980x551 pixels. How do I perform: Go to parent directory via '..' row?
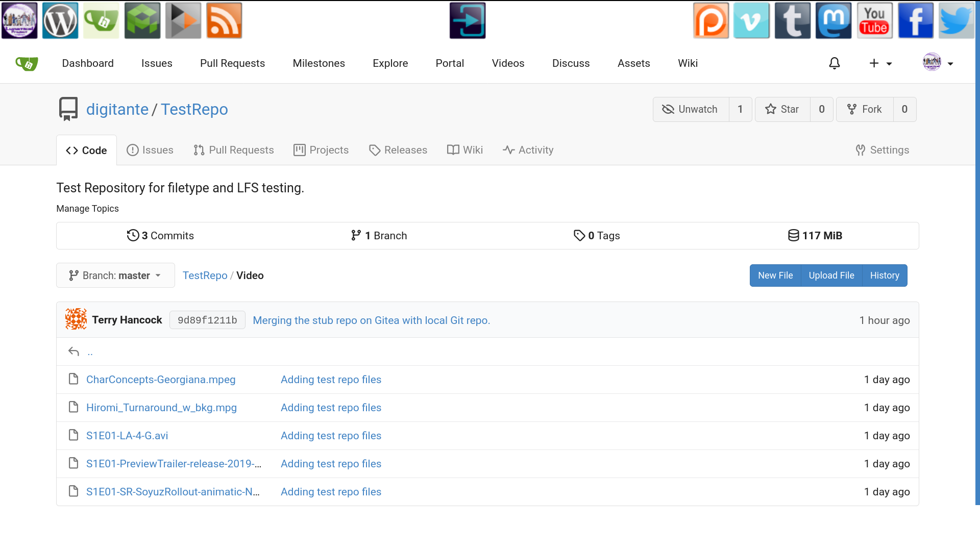[x=90, y=352]
